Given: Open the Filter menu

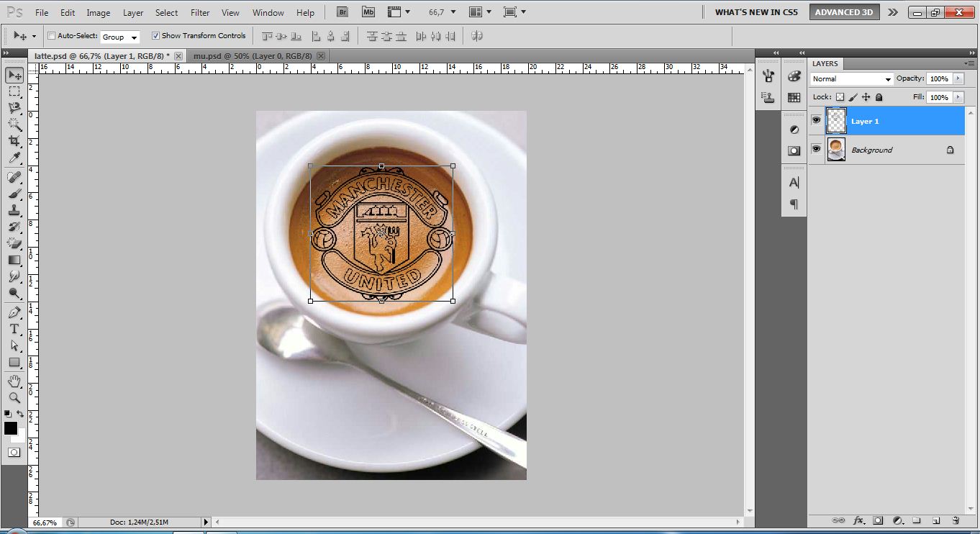Looking at the screenshot, I should click(x=200, y=13).
